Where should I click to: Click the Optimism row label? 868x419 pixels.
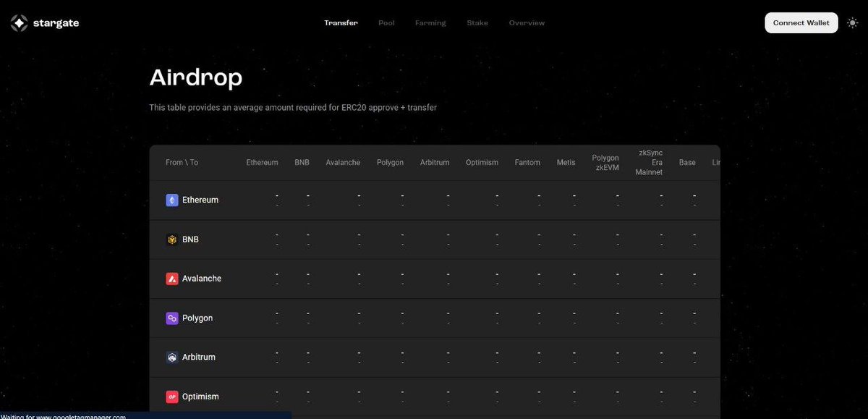point(200,397)
